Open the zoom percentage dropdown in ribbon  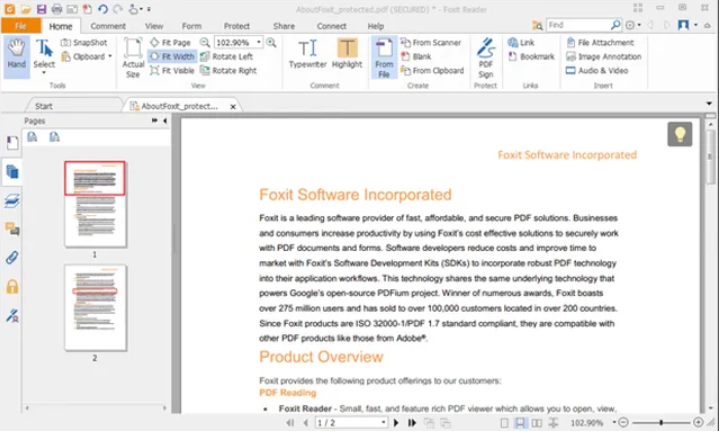pyautogui.click(x=257, y=43)
